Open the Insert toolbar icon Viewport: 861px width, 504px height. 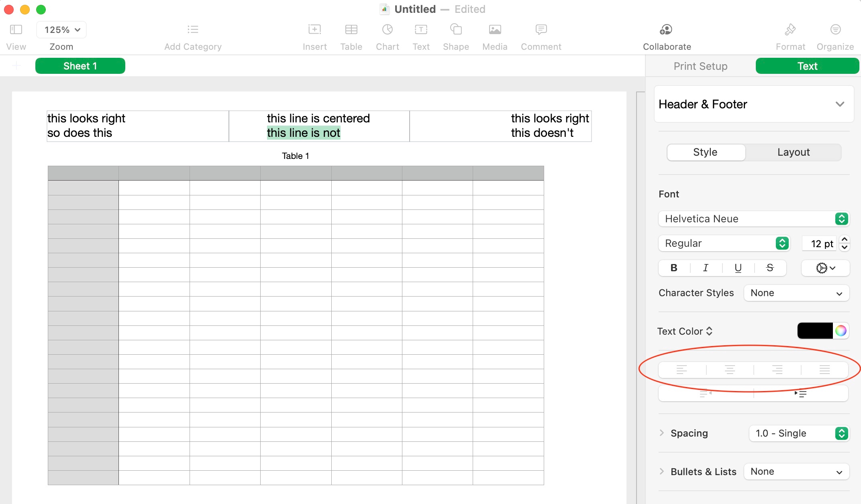pyautogui.click(x=314, y=30)
